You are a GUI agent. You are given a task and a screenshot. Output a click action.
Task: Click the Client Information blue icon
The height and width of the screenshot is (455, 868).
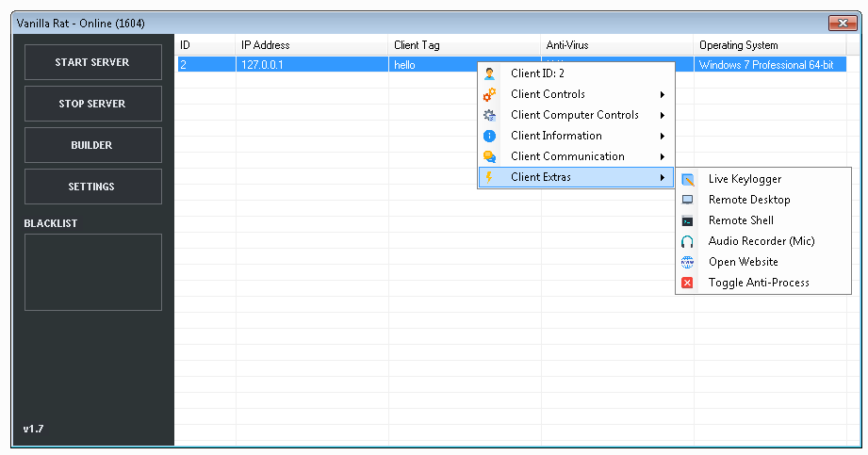tap(489, 136)
